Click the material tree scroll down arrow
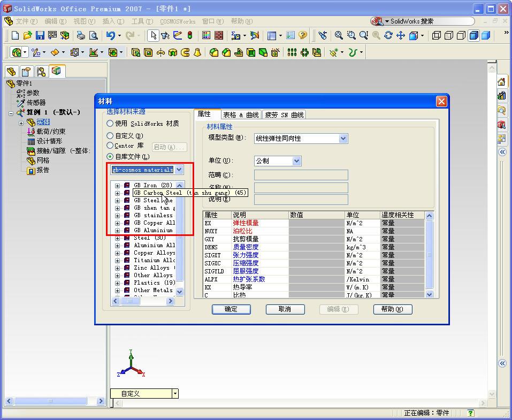Image resolution: width=512 pixels, height=420 pixels. [x=179, y=291]
